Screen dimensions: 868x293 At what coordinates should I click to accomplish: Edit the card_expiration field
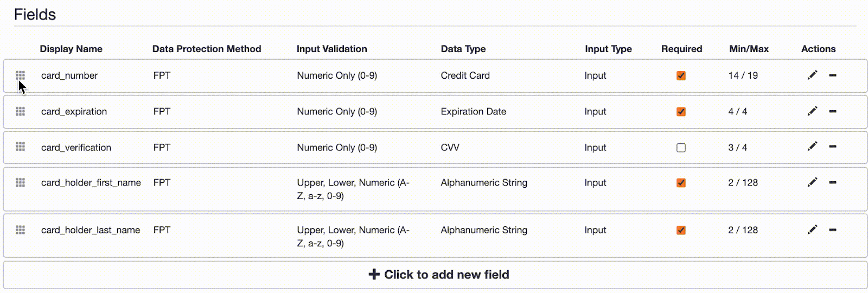[812, 111]
